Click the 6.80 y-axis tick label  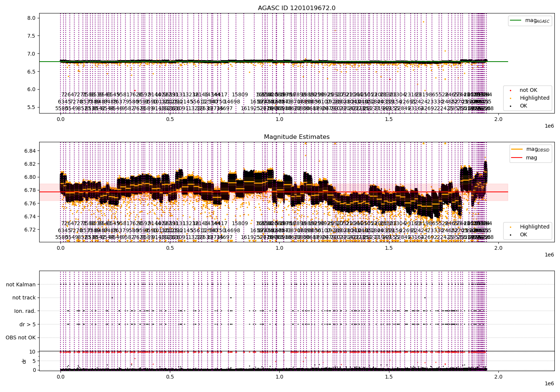30,177
